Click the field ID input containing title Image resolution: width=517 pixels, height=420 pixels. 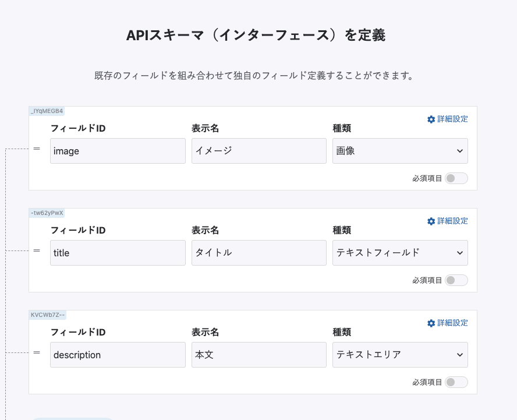[x=118, y=253]
